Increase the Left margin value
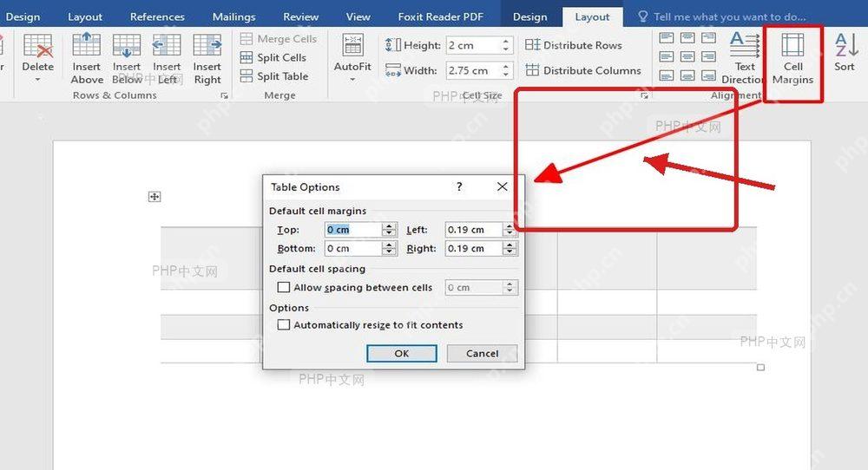868x470 pixels. [510, 226]
